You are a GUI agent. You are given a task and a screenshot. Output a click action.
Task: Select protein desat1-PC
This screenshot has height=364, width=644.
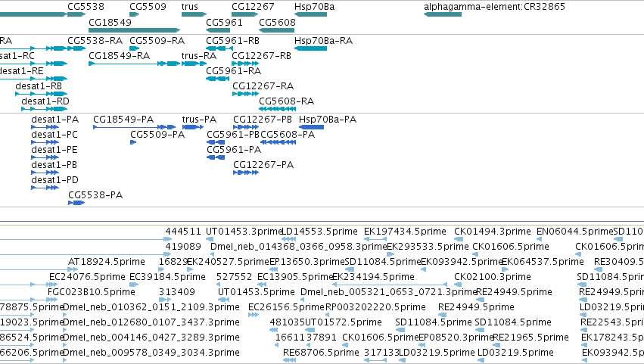pyautogui.click(x=54, y=135)
